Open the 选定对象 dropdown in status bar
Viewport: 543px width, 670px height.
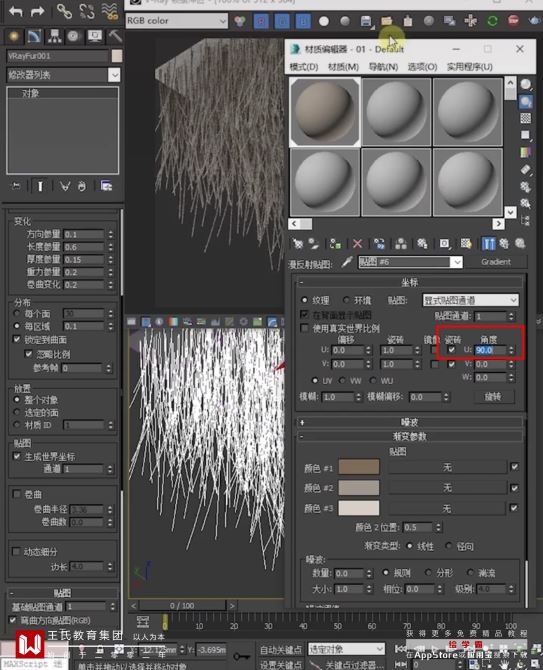346,649
